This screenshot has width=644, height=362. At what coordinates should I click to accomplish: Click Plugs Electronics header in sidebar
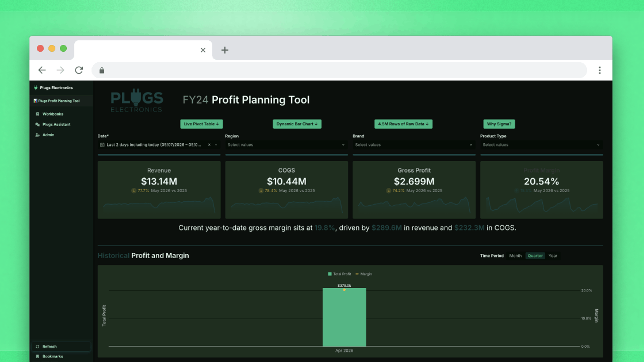pyautogui.click(x=56, y=88)
